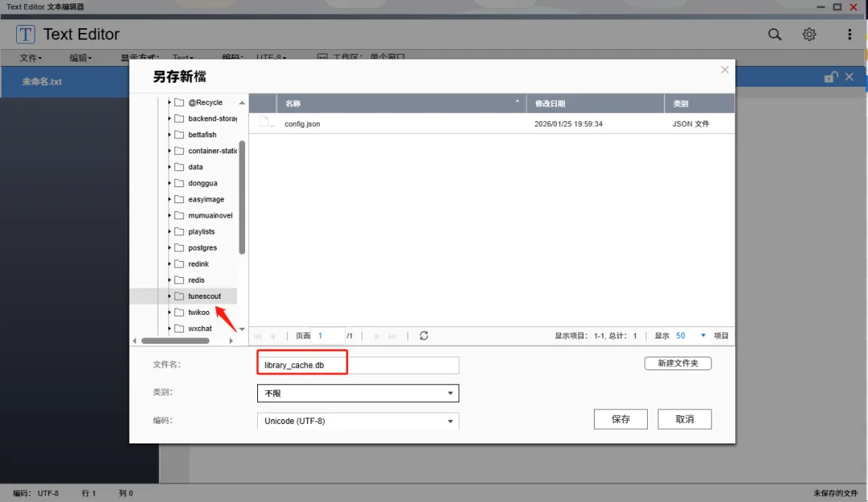Click folder tree scroll-down arrow
Screen dimensions: 868x502
(x=242, y=329)
